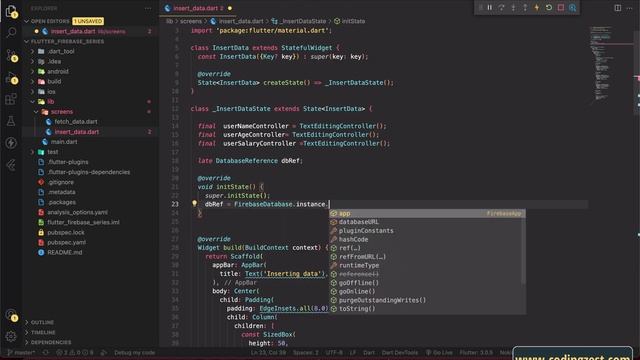The width and height of the screenshot is (640, 360).
Task: Switch to the insert_data.dart editor tab
Action: point(198,8)
